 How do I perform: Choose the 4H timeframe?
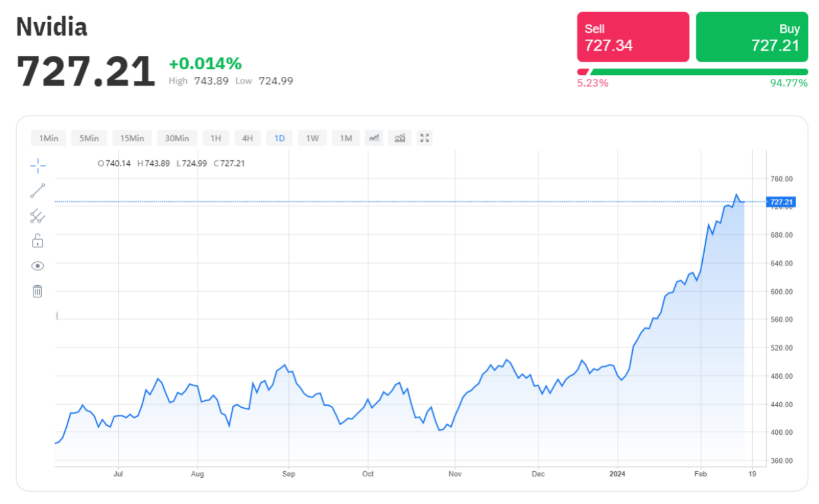tap(247, 138)
